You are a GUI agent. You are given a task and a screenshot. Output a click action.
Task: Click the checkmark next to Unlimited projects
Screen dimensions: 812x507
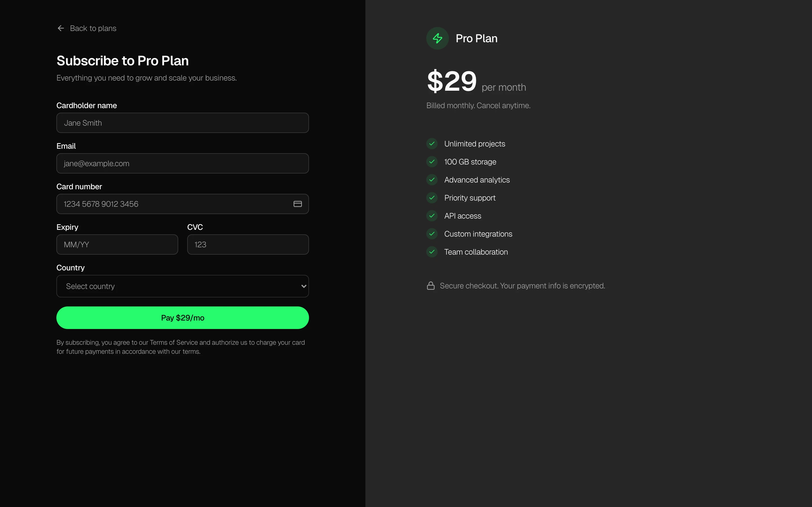pos(432,144)
